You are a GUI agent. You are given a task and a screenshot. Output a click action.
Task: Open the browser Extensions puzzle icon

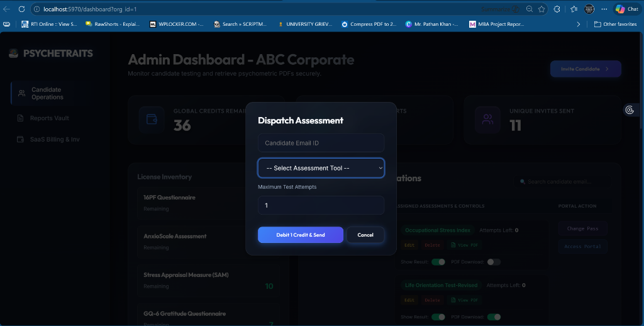point(557,9)
